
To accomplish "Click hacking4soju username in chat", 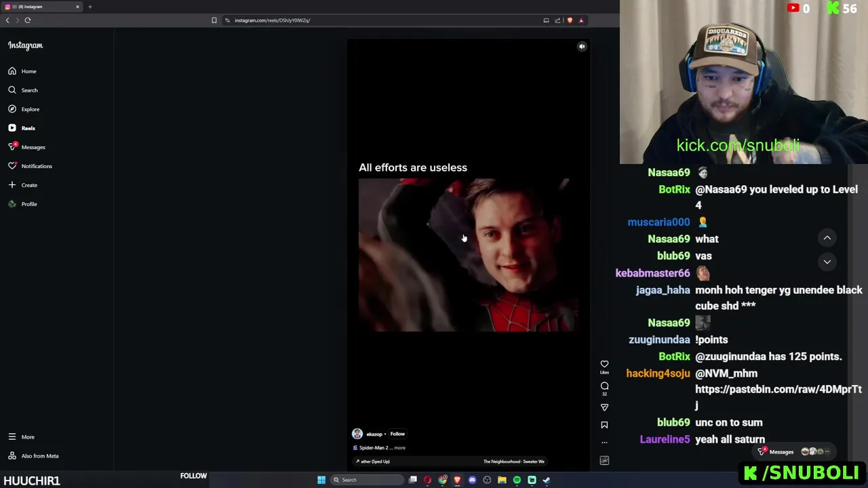I will tap(658, 373).
